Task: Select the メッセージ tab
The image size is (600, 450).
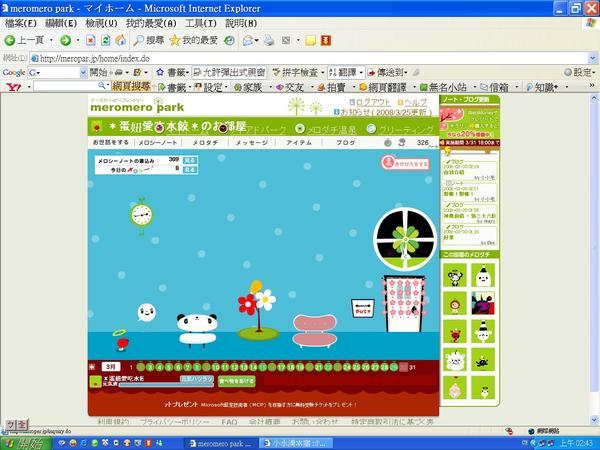Action: (x=251, y=142)
